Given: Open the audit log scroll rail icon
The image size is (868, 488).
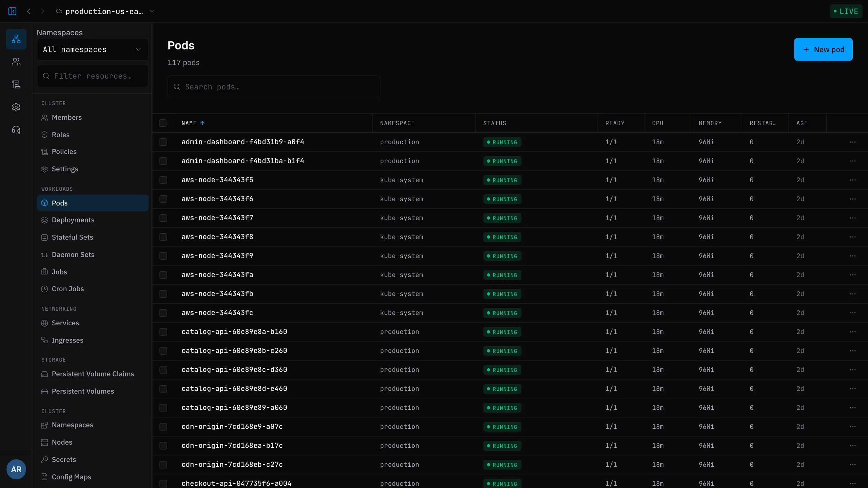Looking at the screenshot, I should coord(16,85).
